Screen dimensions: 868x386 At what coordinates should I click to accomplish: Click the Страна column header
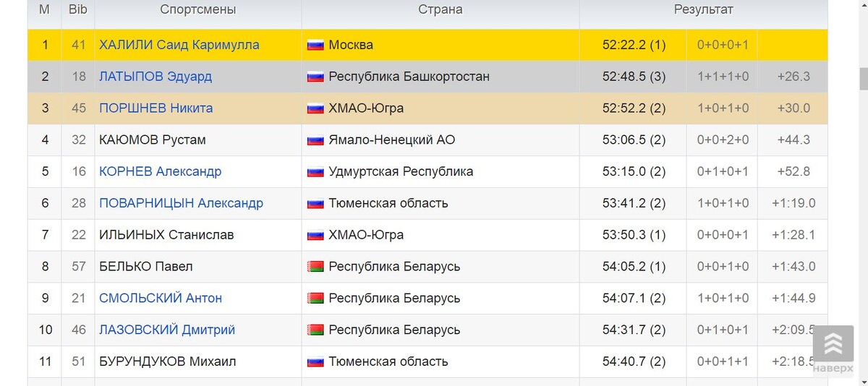coord(441,10)
